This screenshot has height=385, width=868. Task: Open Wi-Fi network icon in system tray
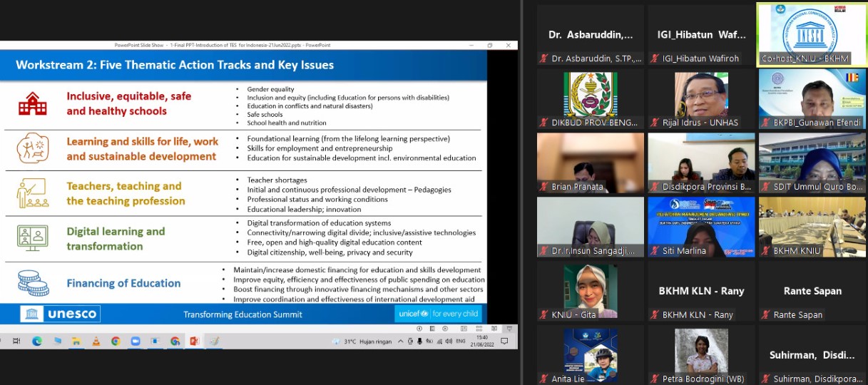[439, 341]
